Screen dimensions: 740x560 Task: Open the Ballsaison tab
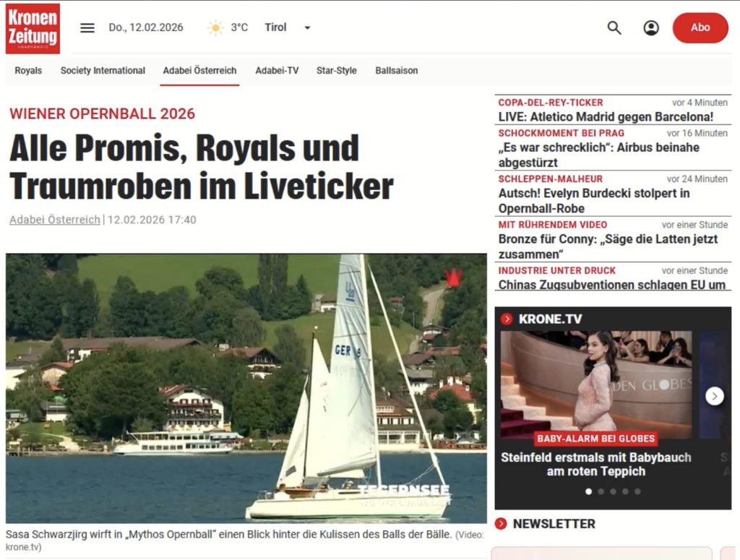coord(396,71)
